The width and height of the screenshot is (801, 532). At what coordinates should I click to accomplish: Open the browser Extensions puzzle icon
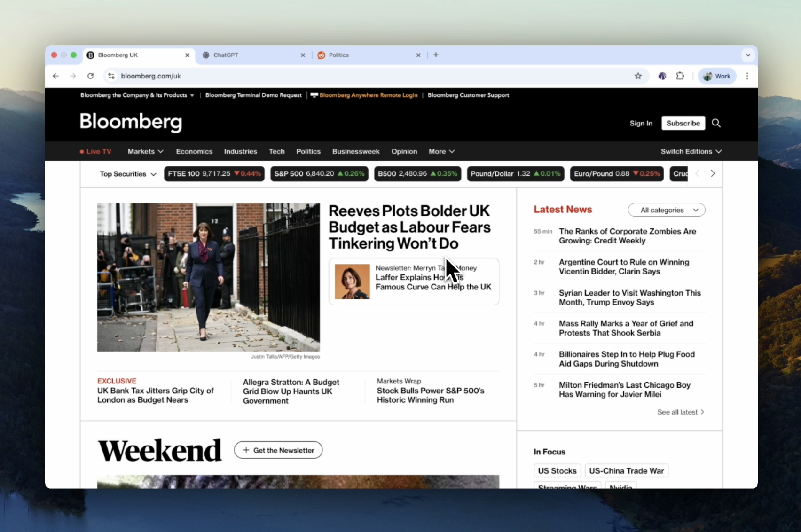tap(680, 76)
